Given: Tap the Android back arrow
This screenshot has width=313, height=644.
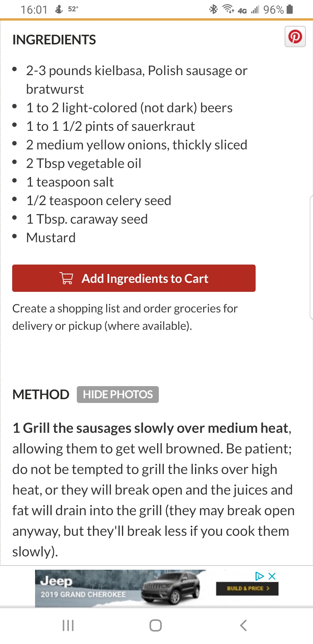Looking at the screenshot, I should click(243, 625).
